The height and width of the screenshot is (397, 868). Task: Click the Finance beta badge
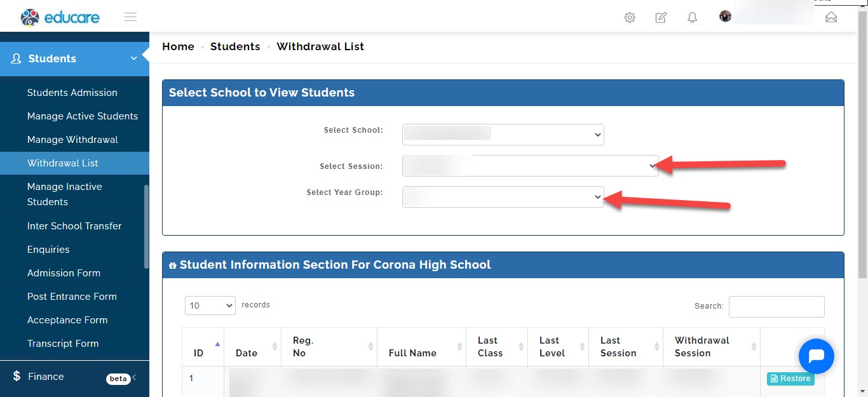118,379
